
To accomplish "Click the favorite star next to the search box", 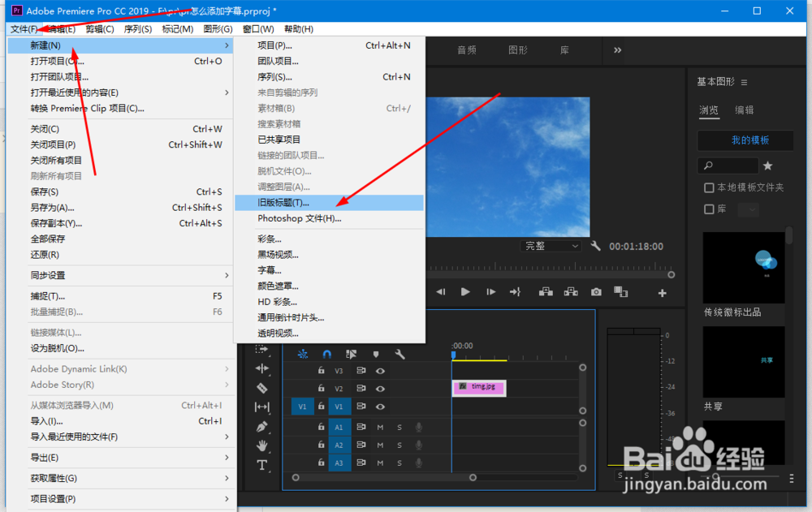I will pyautogui.click(x=767, y=166).
